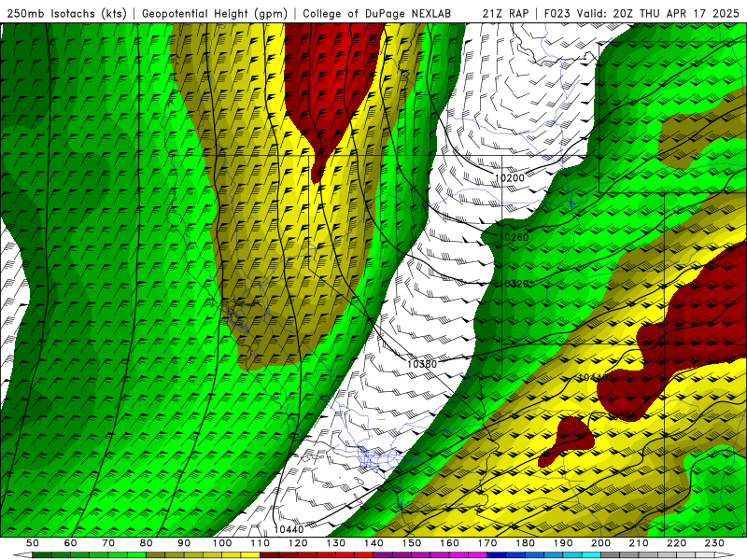Click the 80 knot color bar label
Viewport: 747px width, 560px height.
[147, 543]
